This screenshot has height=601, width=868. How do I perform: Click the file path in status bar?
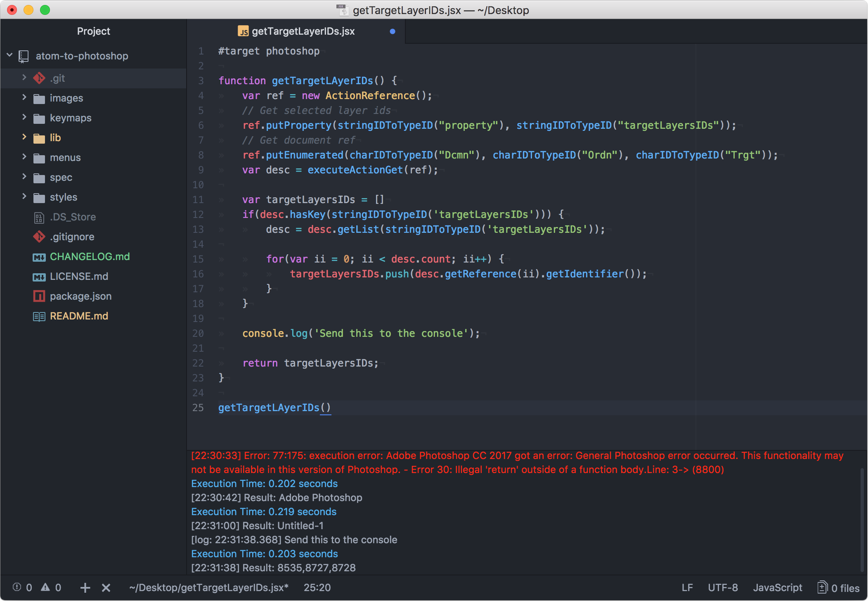point(209,587)
